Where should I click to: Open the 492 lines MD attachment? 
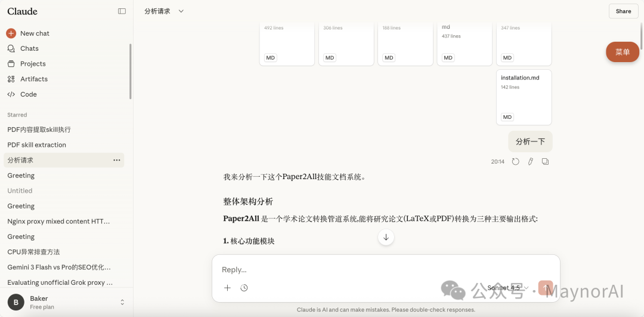click(x=287, y=43)
